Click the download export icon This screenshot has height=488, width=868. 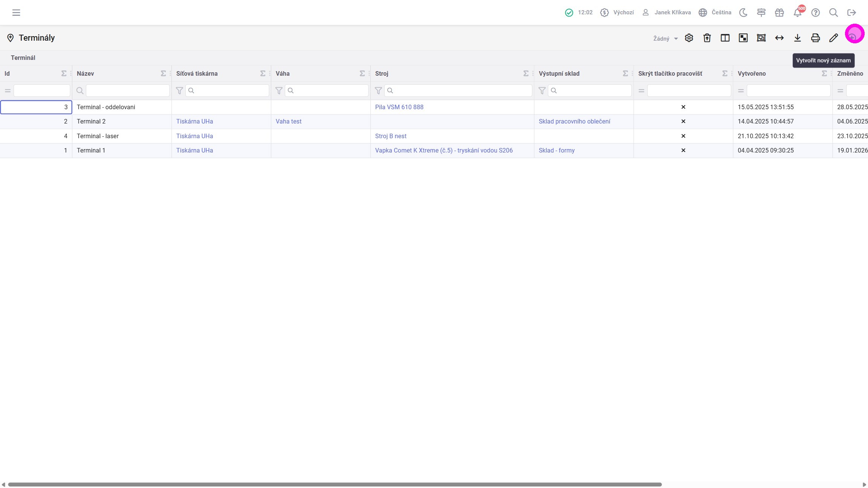797,38
